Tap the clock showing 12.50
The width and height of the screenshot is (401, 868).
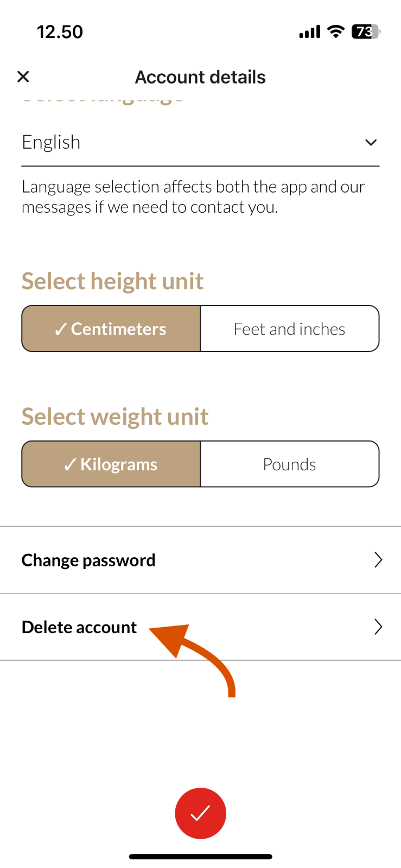60,32
